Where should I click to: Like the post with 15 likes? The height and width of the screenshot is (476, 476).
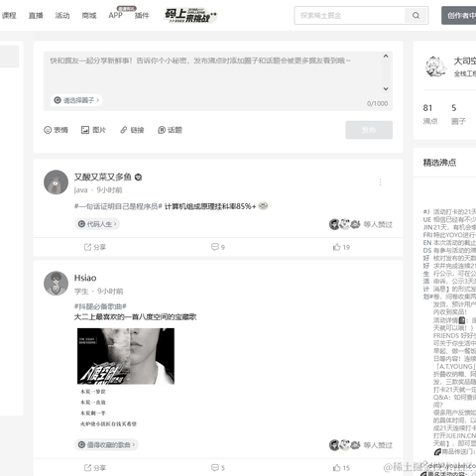[x=341, y=468]
